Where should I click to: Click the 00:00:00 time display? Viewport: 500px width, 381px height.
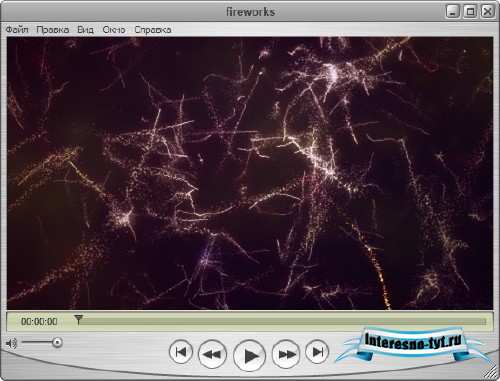pos(39,322)
